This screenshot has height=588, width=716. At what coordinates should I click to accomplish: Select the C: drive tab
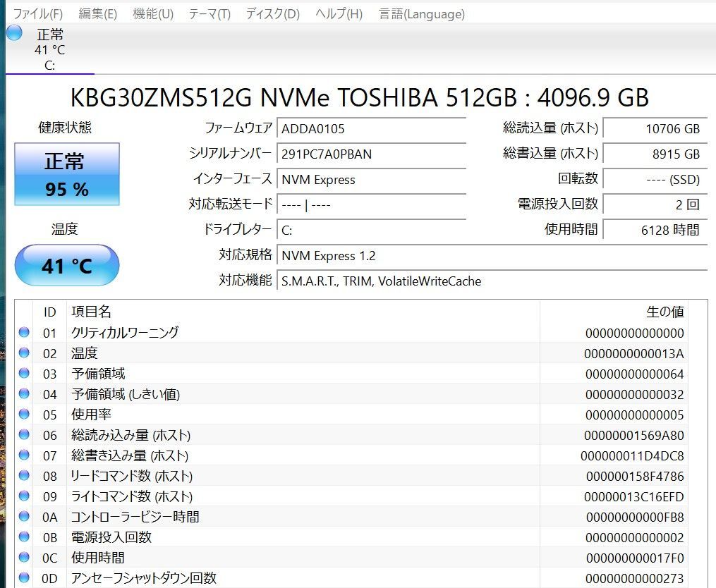point(48,49)
